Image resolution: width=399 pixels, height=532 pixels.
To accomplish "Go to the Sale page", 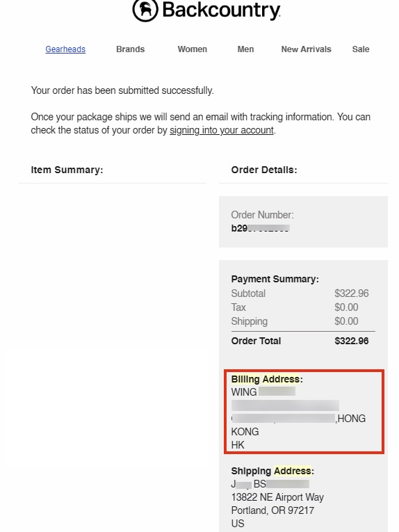I will 361,49.
